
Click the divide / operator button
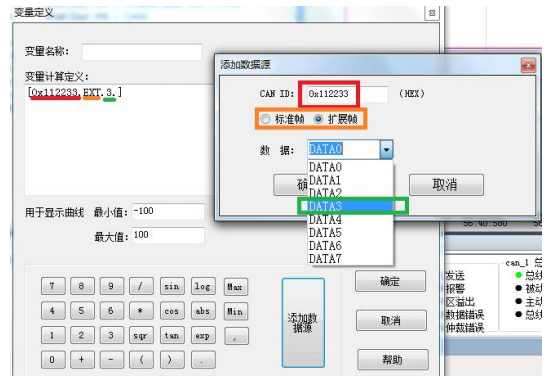point(141,286)
